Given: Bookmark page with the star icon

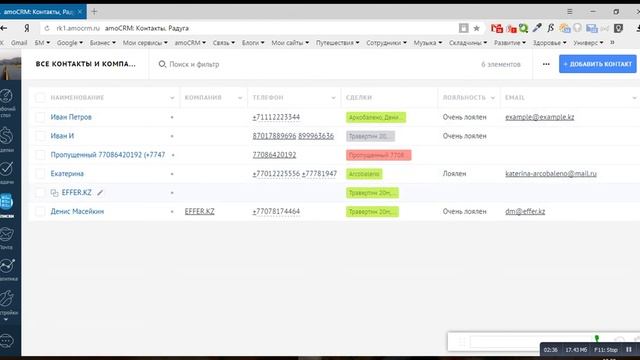Looking at the screenshot, I should 476,28.
